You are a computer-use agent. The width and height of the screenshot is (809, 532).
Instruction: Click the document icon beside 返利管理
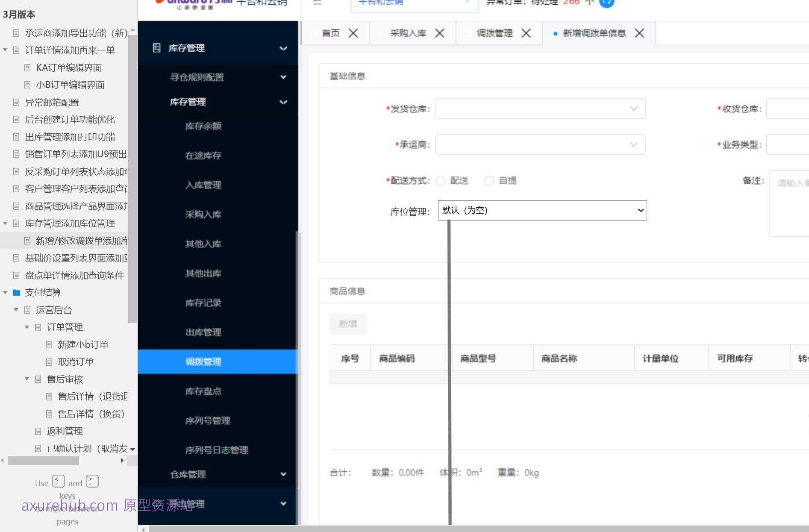click(38, 431)
